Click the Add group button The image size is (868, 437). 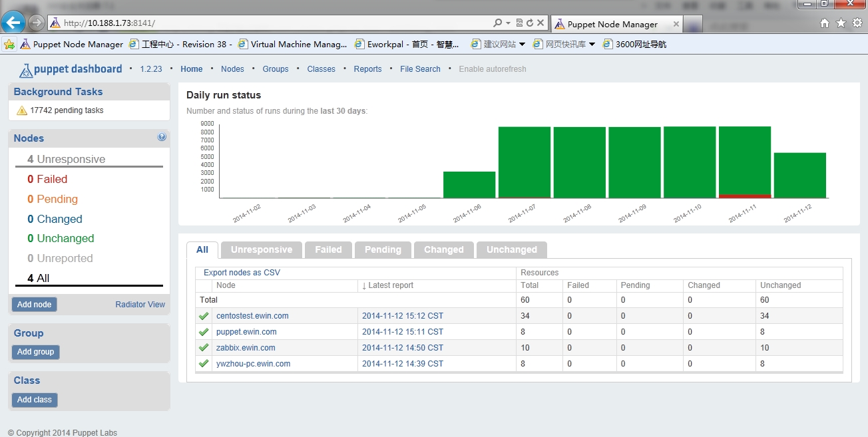point(35,352)
